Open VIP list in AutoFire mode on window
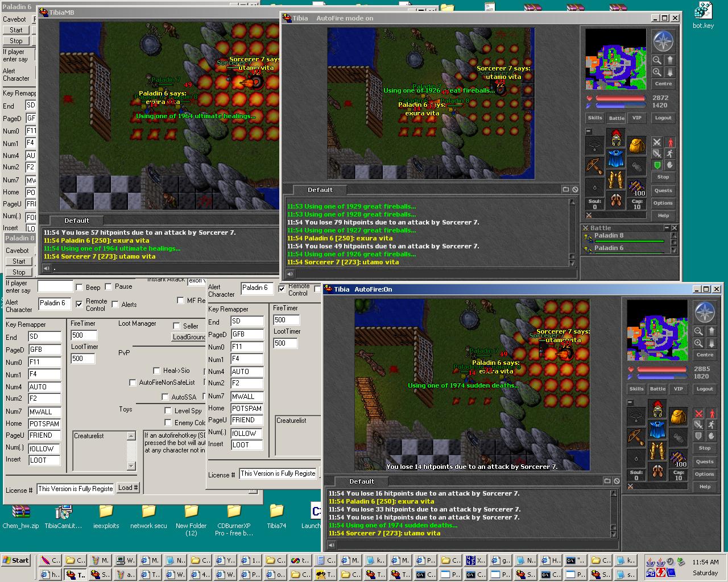The image size is (728, 582). tap(637, 118)
